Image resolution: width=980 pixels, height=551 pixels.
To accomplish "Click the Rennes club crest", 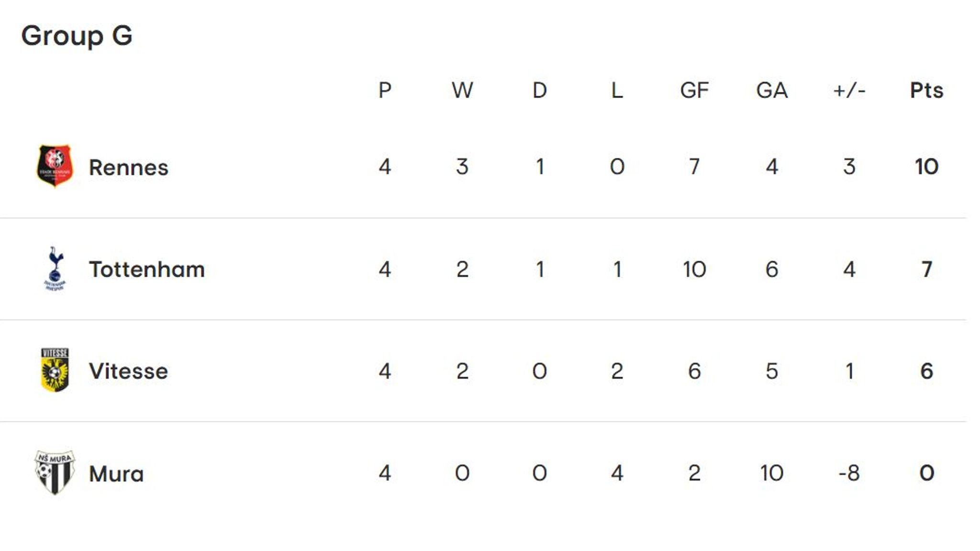I will tap(55, 166).
